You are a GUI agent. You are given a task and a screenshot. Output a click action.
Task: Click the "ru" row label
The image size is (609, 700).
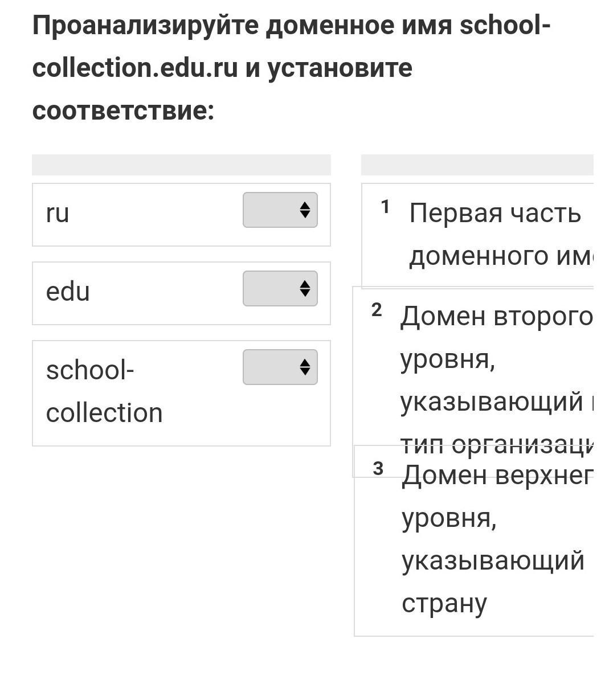58,214
